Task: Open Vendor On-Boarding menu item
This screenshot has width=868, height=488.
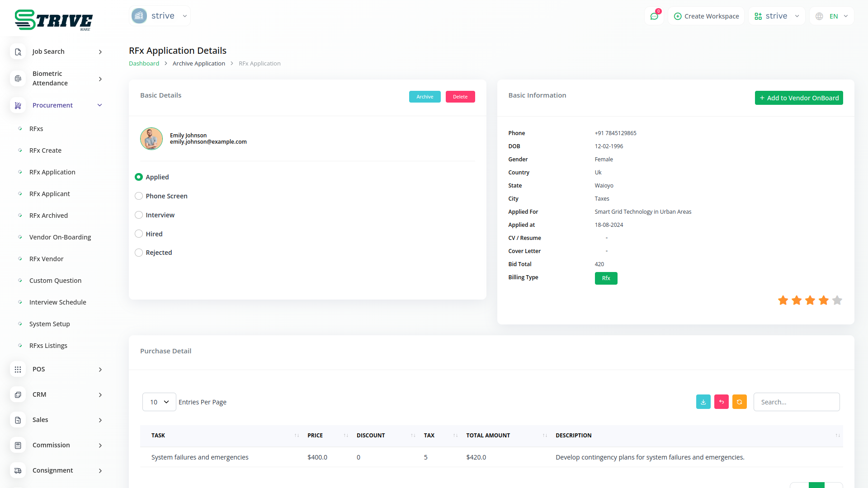Action: point(60,237)
